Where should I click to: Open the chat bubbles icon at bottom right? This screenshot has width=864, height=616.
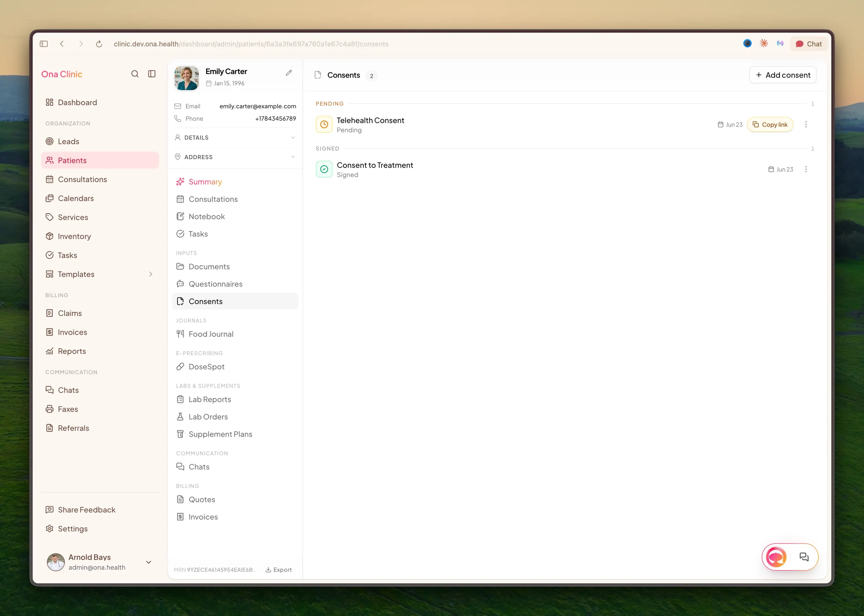(804, 557)
